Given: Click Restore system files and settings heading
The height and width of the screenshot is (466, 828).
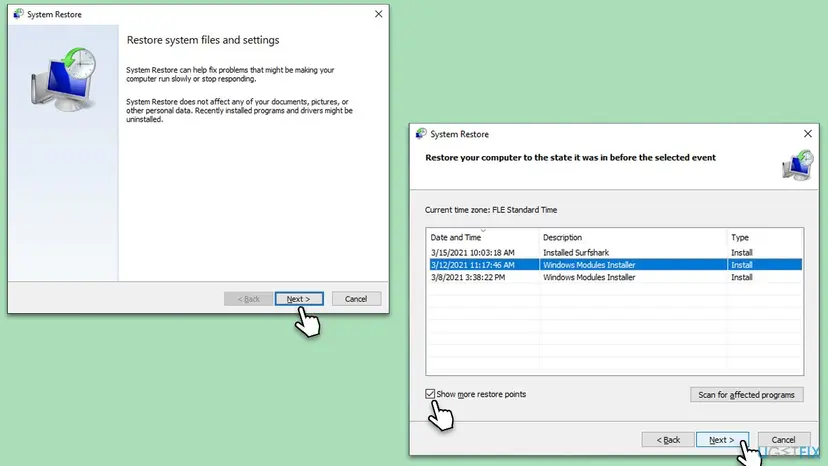Looking at the screenshot, I should pos(203,40).
